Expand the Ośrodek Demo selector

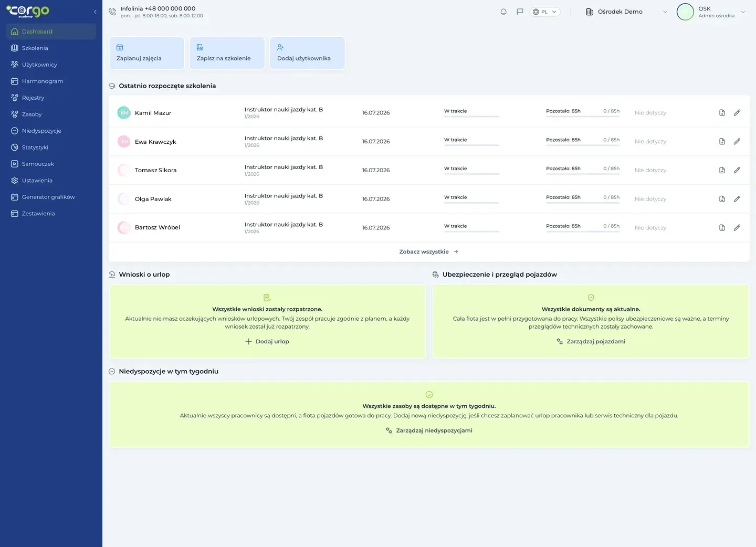[x=626, y=12]
